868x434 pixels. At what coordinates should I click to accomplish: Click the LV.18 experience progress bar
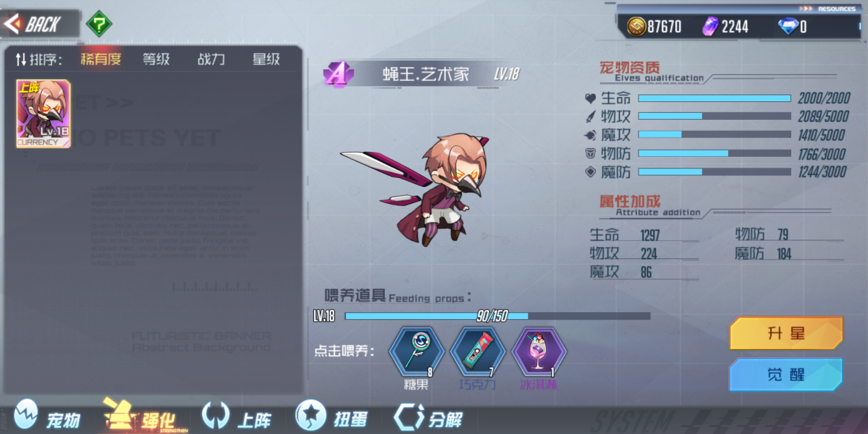tap(497, 316)
